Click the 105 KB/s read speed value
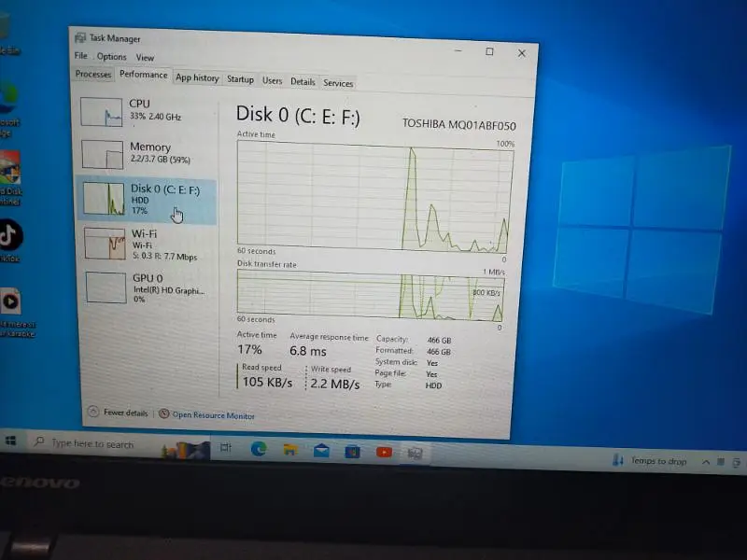Image resolution: width=747 pixels, height=560 pixels. tap(267, 382)
